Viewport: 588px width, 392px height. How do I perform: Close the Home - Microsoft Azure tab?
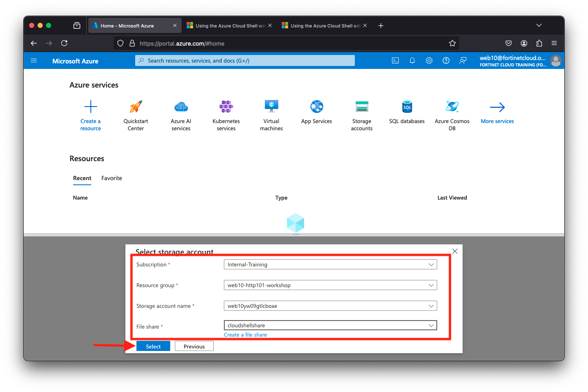[175, 26]
